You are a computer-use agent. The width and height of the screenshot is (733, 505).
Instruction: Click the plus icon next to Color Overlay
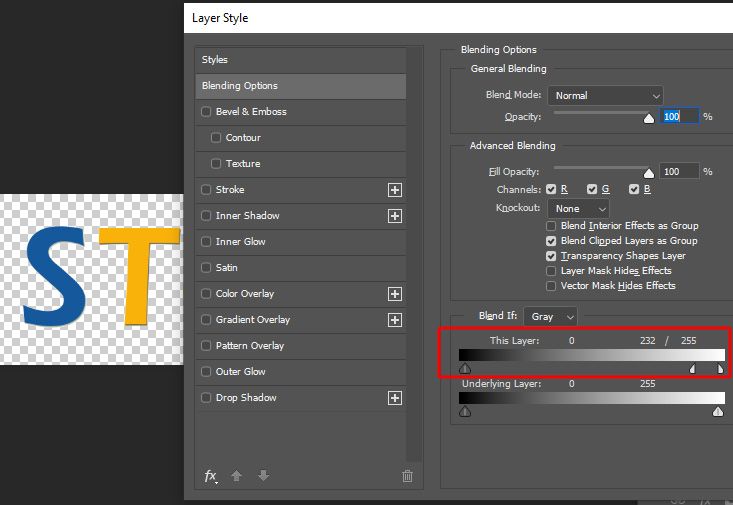[x=395, y=294]
